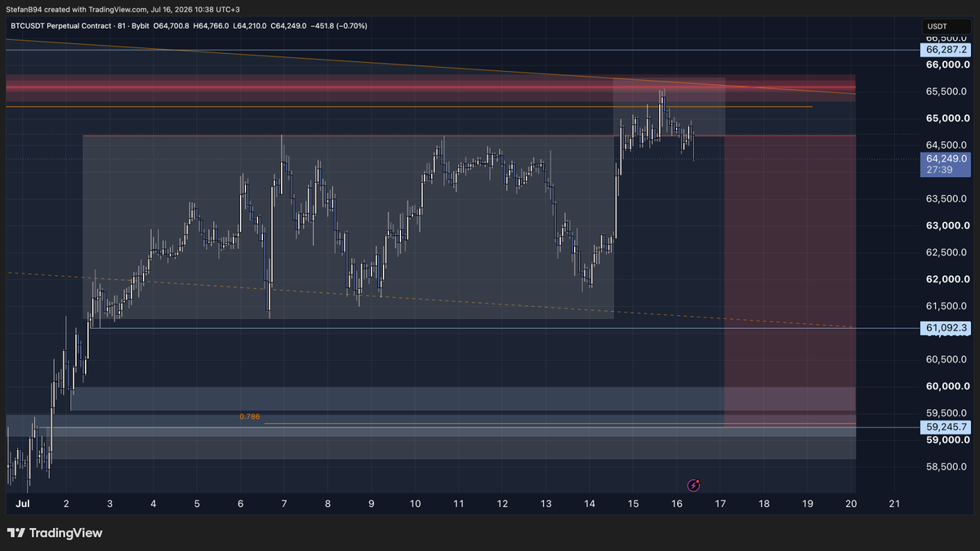Click the TradingView logo
This screenshot has width=980, height=551.
[56, 533]
